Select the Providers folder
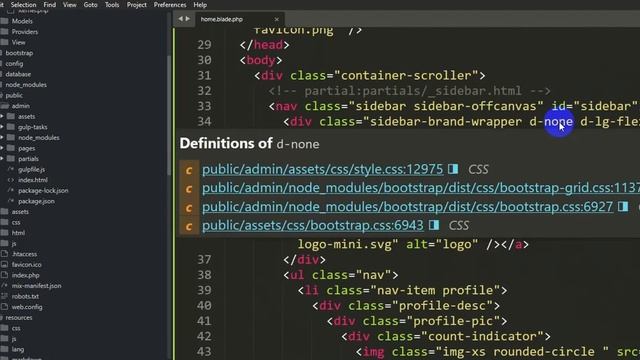This screenshot has width=640, height=360. coord(24,32)
